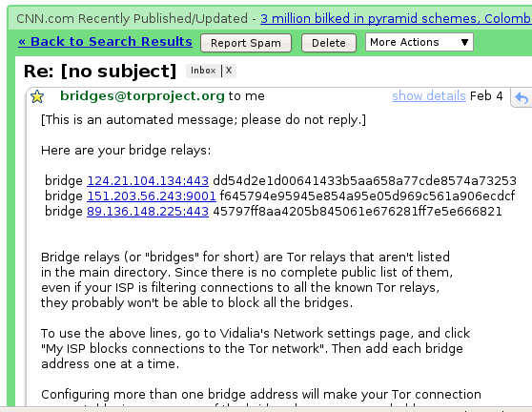
Task: Click the CNN.com Recently Published/Updated clip label
Action: click(x=132, y=18)
